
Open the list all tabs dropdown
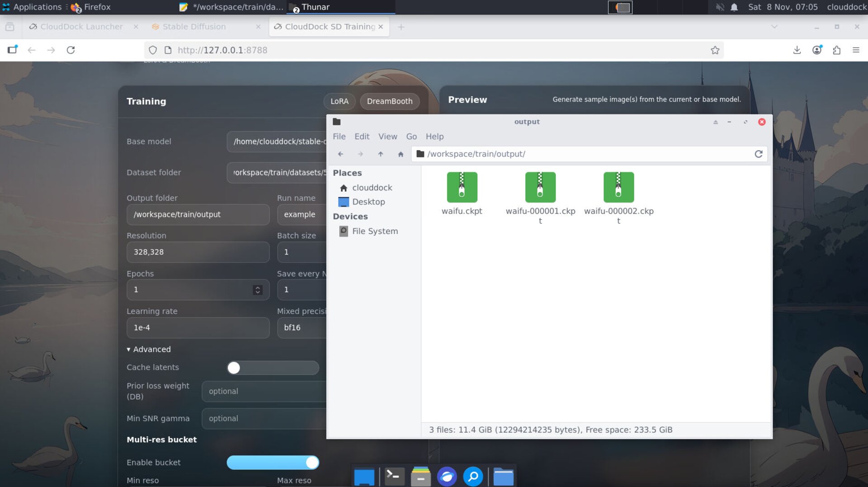tap(774, 27)
